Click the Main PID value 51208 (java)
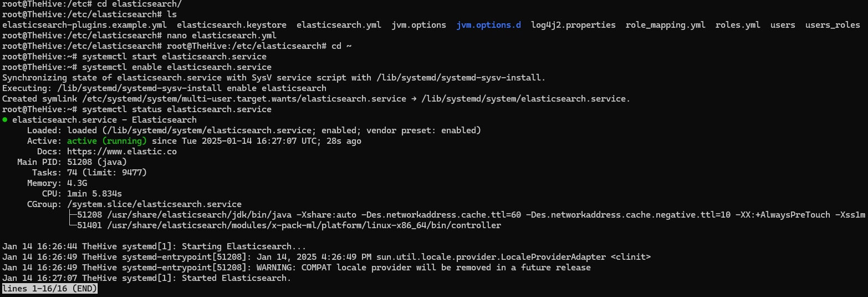 (x=97, y=162)
